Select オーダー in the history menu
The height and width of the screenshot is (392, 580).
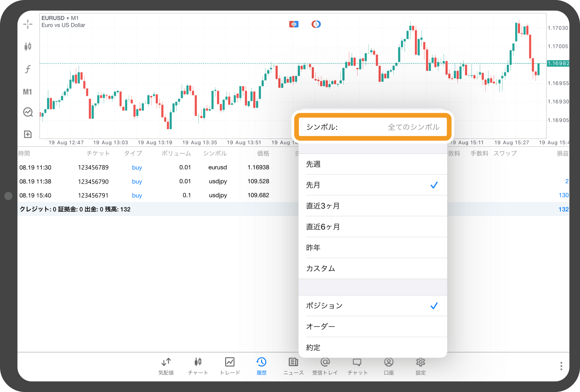coord(373,327)
